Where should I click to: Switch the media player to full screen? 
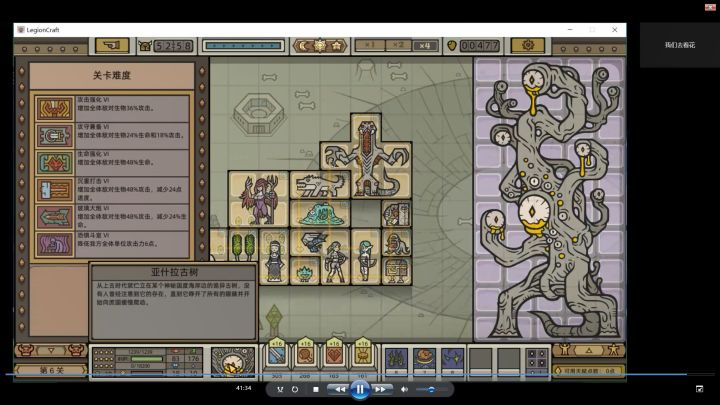(x=699, y=389)
